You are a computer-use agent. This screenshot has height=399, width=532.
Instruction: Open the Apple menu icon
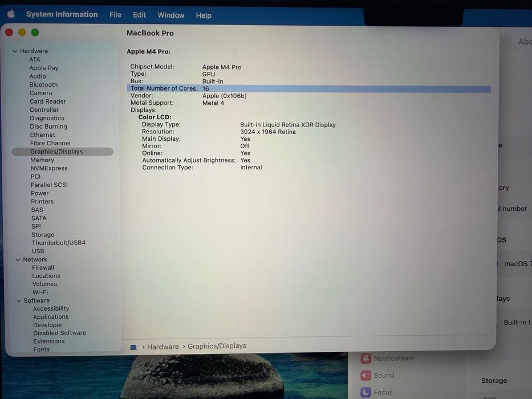[x=11, y=14]
